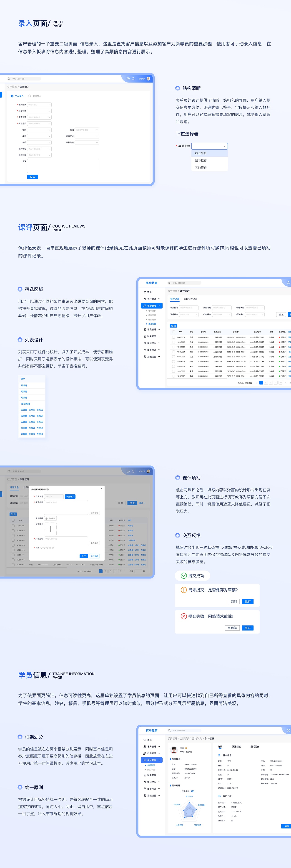
Task: Click student avatar 王五 in trainee page
Action: pos(174,750)
